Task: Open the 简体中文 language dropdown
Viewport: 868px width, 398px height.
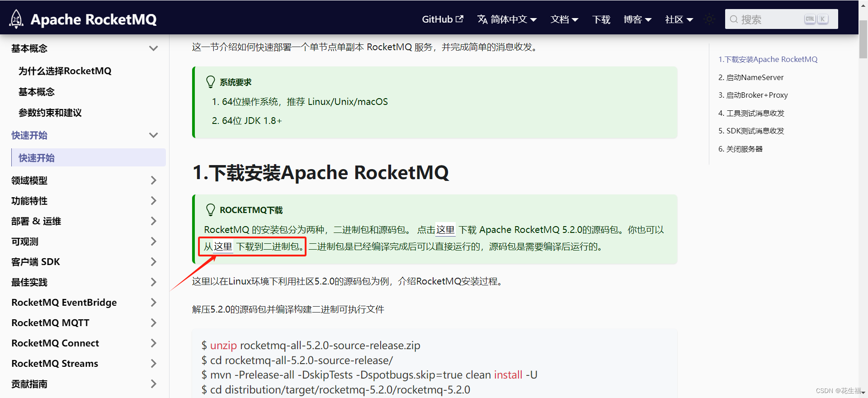Action: coord(507,19)
